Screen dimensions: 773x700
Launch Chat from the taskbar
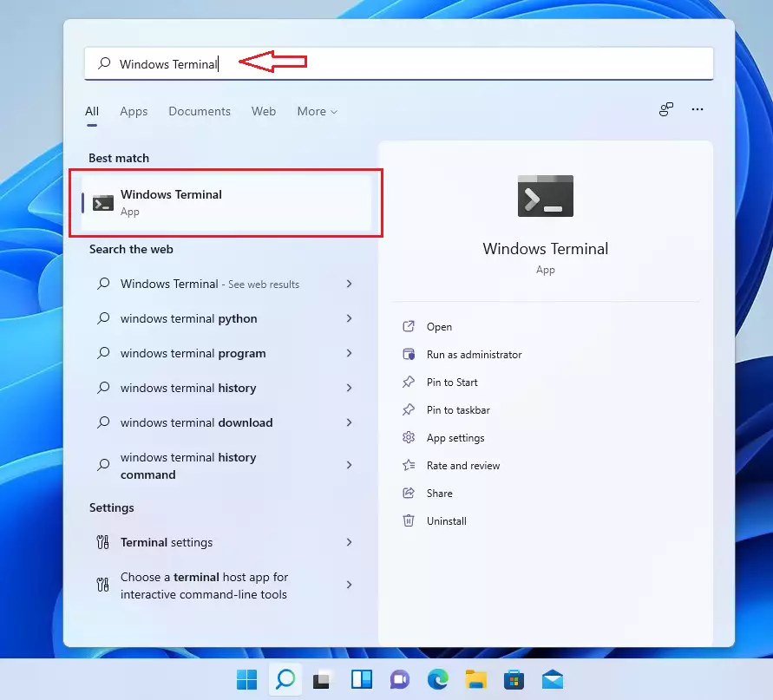pos(400,680)
